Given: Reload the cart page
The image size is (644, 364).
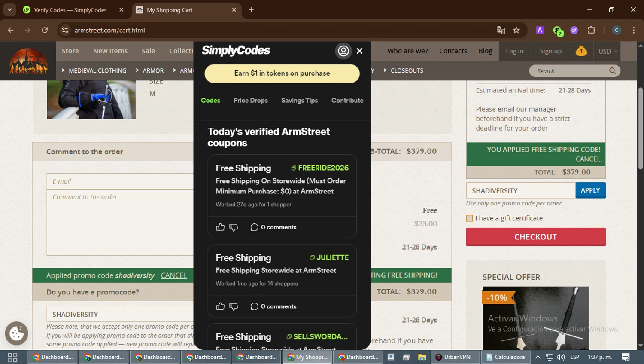Looking at the screenshot, I should (x=45, y=30).
